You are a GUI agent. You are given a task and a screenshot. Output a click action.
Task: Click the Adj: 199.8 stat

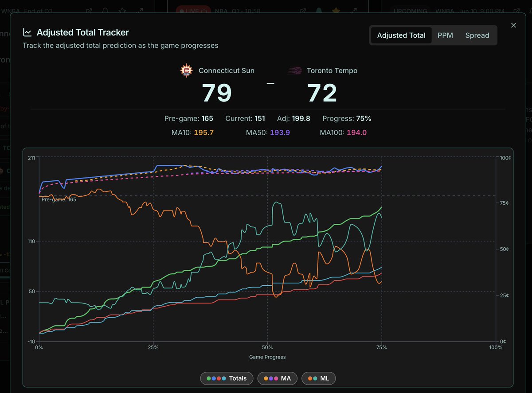[294, 119]
